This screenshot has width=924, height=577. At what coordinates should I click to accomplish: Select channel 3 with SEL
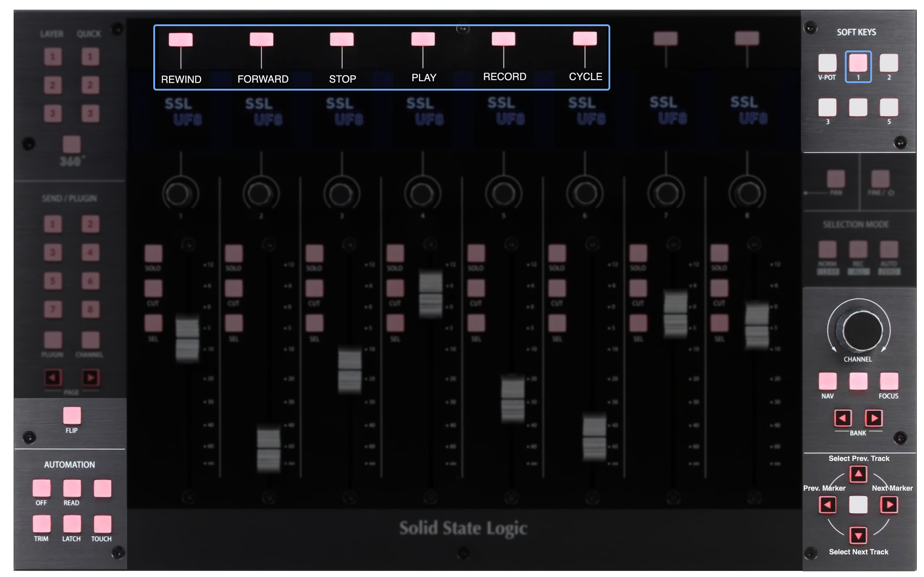point(314,324)
